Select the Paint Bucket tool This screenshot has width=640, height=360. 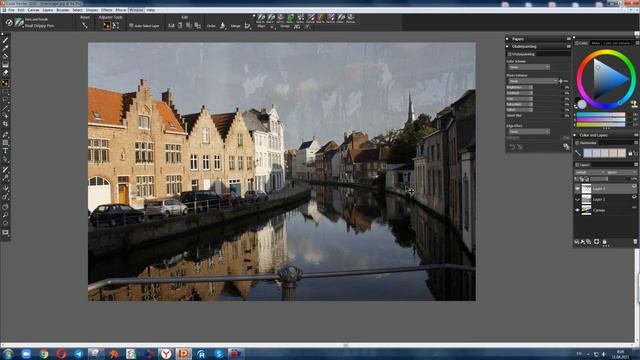point(5,56)
